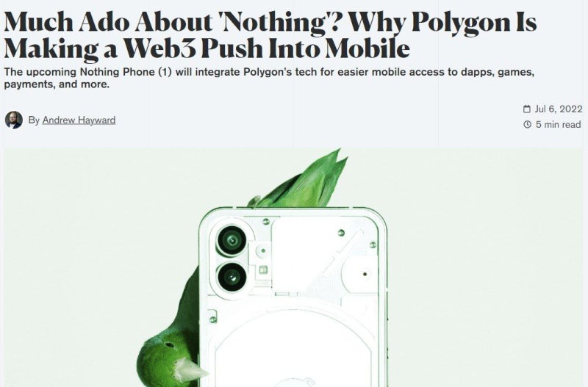The width and height of the screenshot is (588, 387).
Task: Click the small flash square beside the cameras
Action: tap(263, 270)
